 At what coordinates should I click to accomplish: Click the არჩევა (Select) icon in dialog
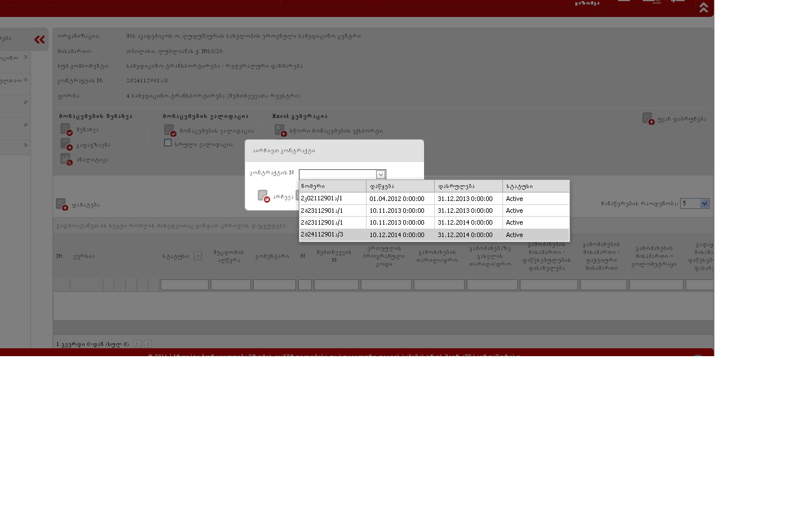[x=263, y=196]
